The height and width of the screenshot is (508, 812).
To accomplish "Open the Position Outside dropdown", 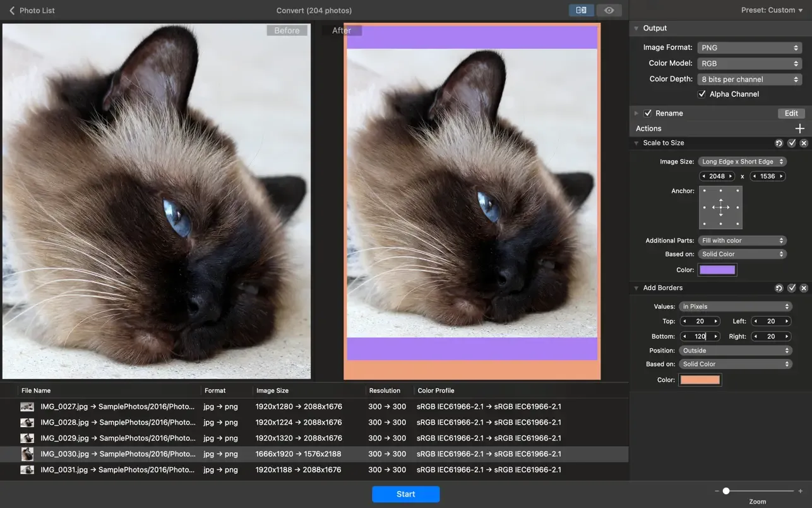I will [x=735, y=351].
